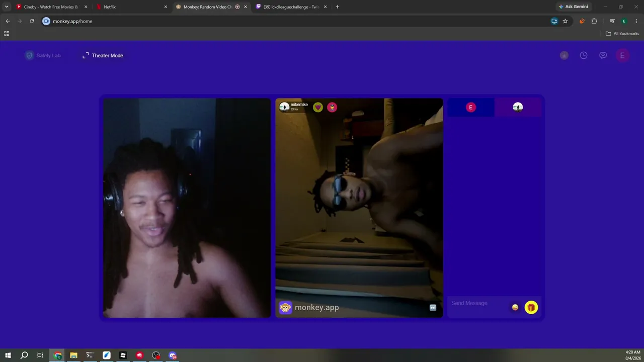Click Ask Gemini

(573, 7)
